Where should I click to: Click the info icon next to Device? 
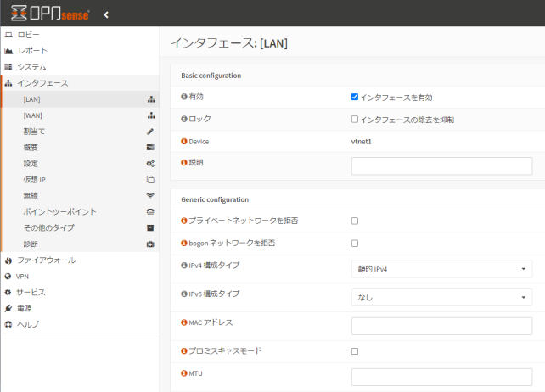tap(184, 142)
